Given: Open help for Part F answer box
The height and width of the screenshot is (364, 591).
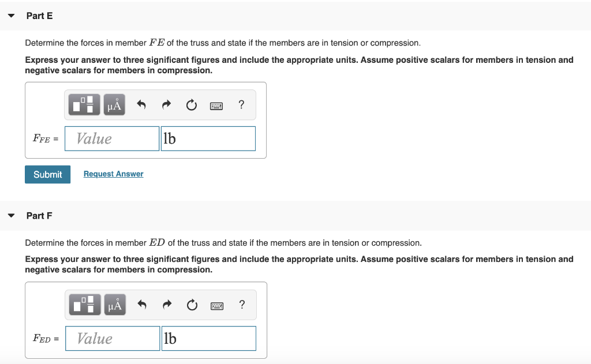Looking at the screenshot, I should (x=242, y=304).
